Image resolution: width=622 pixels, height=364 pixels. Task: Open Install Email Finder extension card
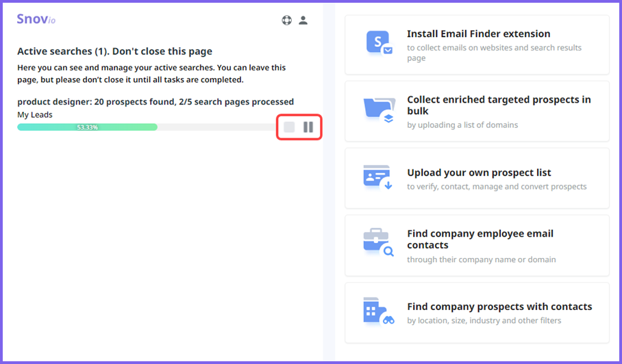coord(477,44)
